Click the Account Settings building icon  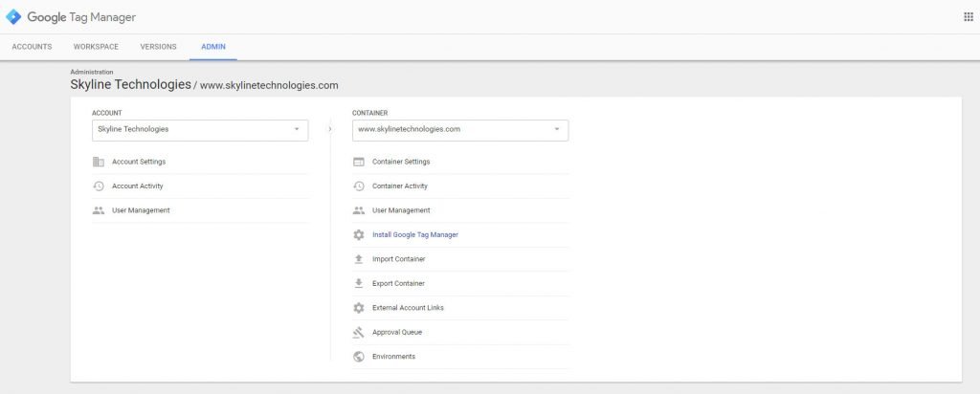click(x=98, y=162)
